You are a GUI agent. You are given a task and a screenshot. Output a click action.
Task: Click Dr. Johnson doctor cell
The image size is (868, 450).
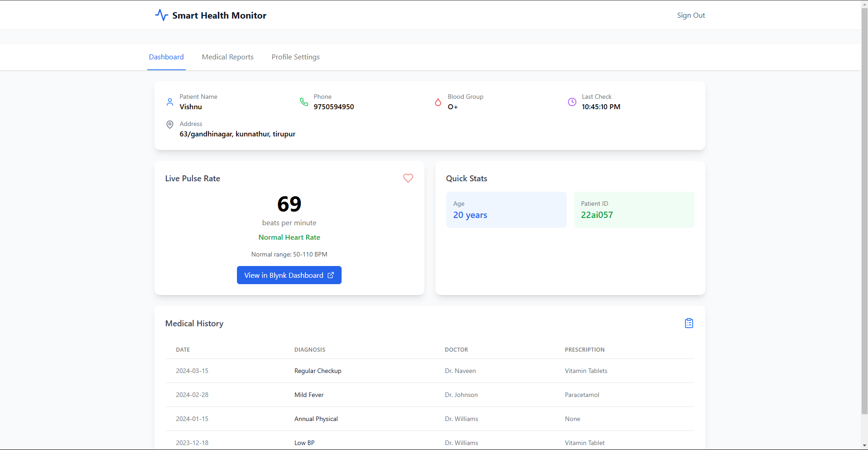tap(461, 395)
